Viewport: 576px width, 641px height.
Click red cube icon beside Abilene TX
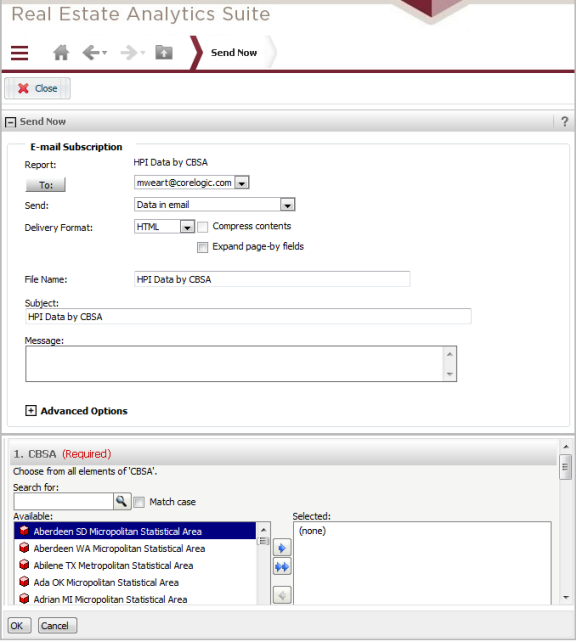pos(24,565)
